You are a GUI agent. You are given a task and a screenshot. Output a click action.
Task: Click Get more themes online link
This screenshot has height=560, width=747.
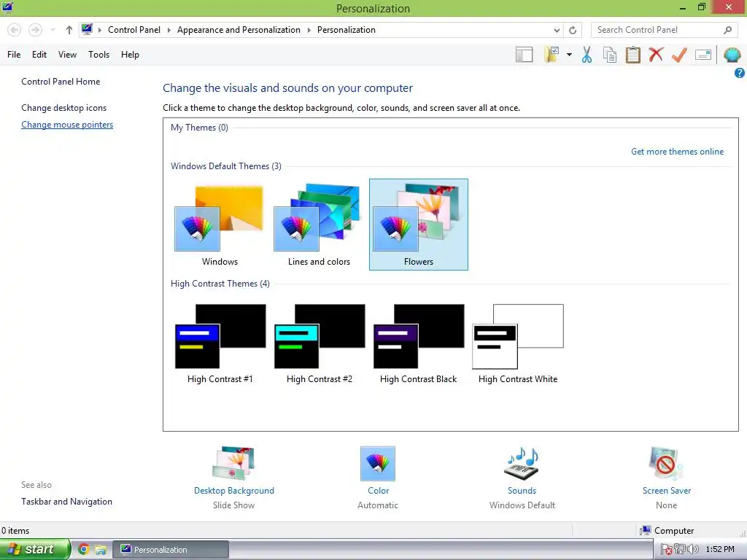677,152
